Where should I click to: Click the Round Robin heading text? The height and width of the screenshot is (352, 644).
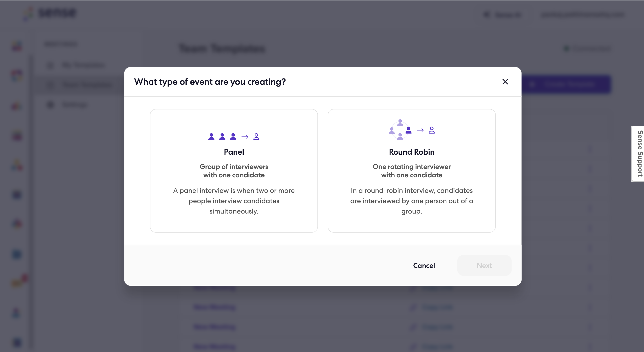(x=412, y=152)
